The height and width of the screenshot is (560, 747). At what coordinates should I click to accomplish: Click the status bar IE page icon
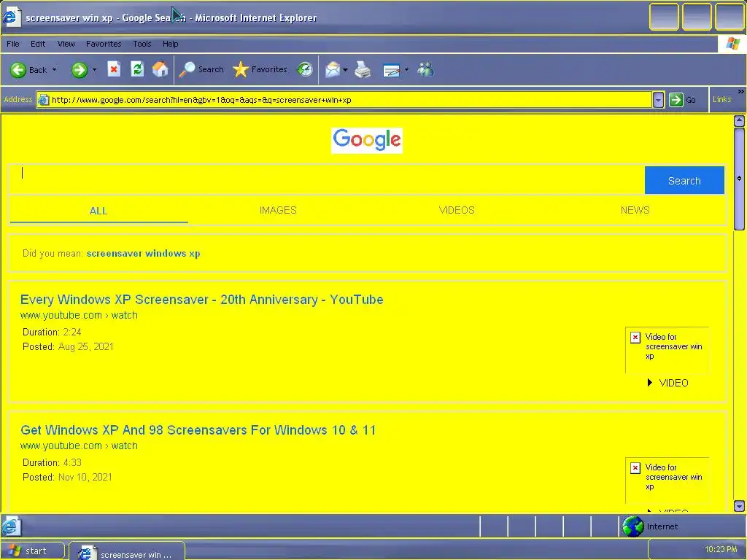pyautogui.click(x=10, y=526)
